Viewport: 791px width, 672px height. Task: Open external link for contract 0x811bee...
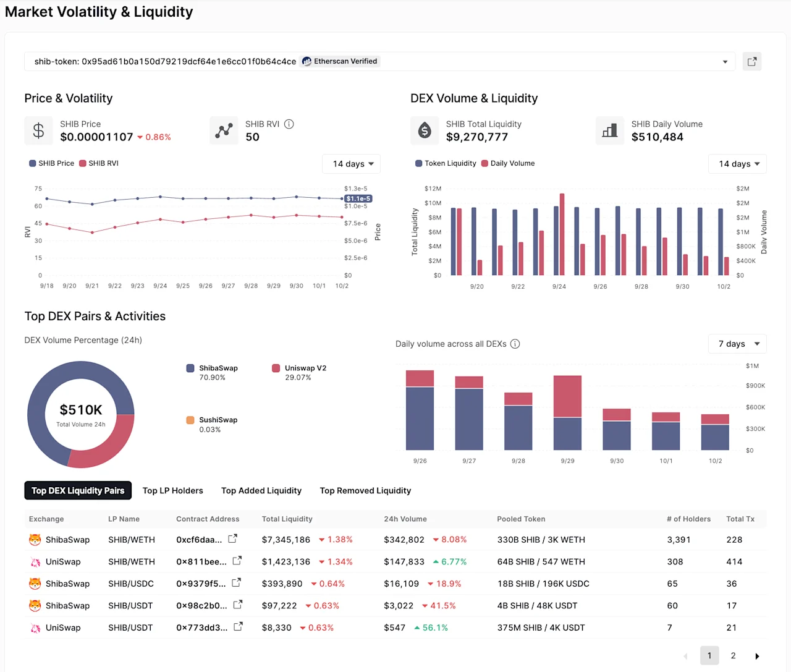point(237,561)
